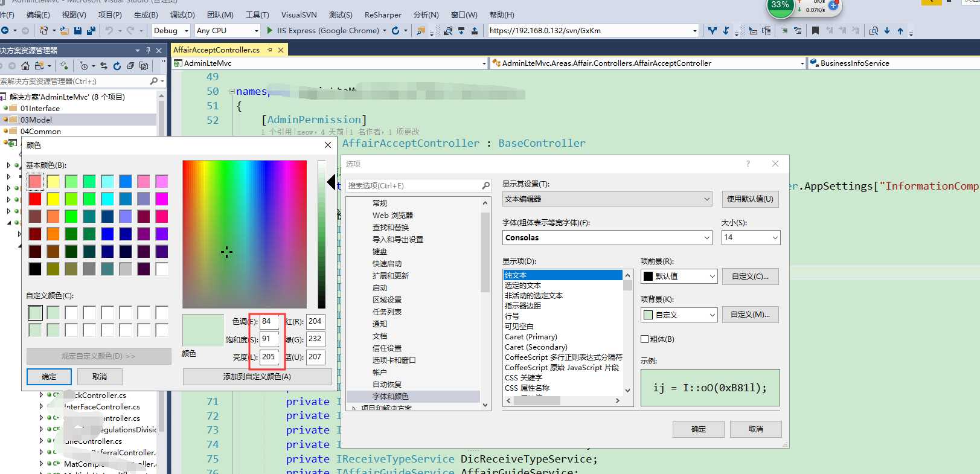
Task: Open the ReSharper menu
Action: (383, 14)
